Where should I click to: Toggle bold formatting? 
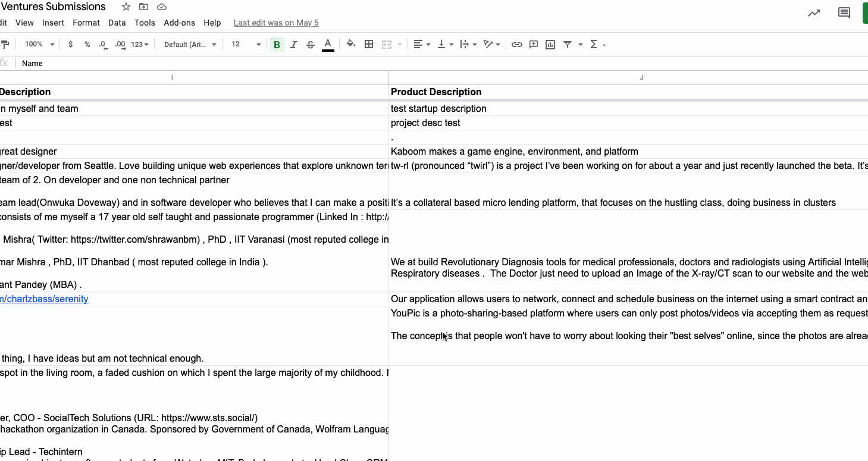tap(277, 45)
